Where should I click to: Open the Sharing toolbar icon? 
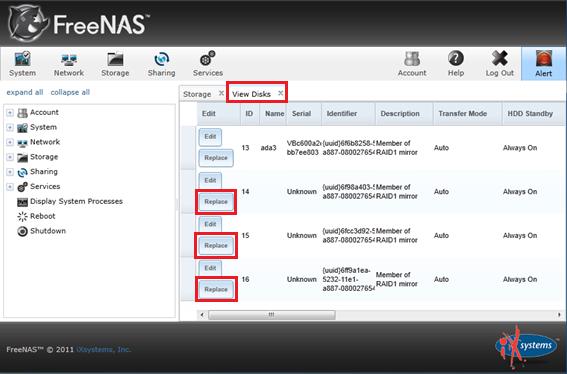click(161, 64)
